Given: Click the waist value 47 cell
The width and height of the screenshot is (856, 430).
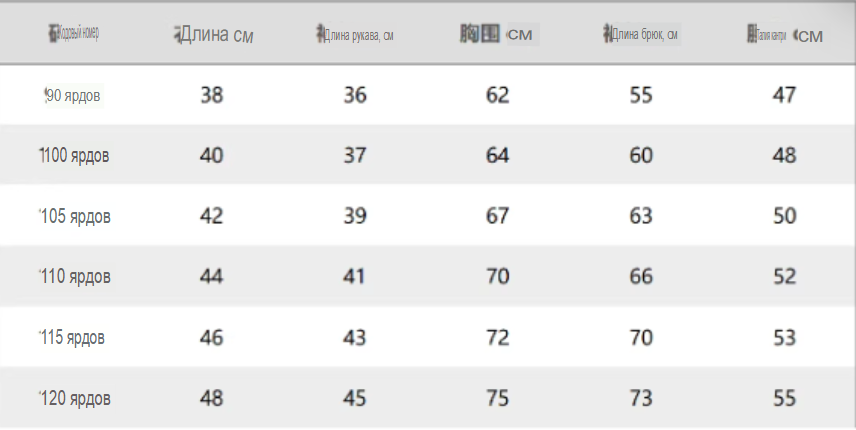Looking at the screenshot, I should (785, 96).
